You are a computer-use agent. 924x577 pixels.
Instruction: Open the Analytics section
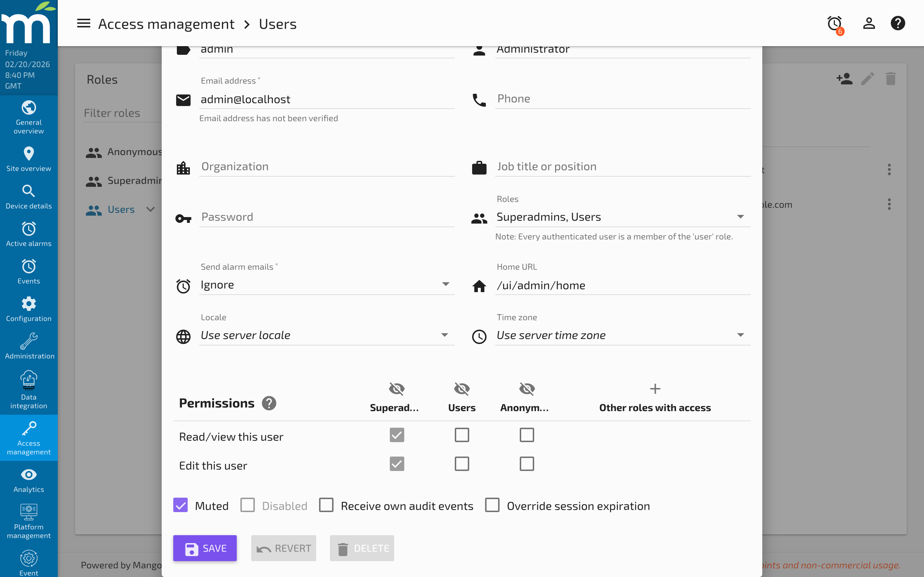pos(29,480)
